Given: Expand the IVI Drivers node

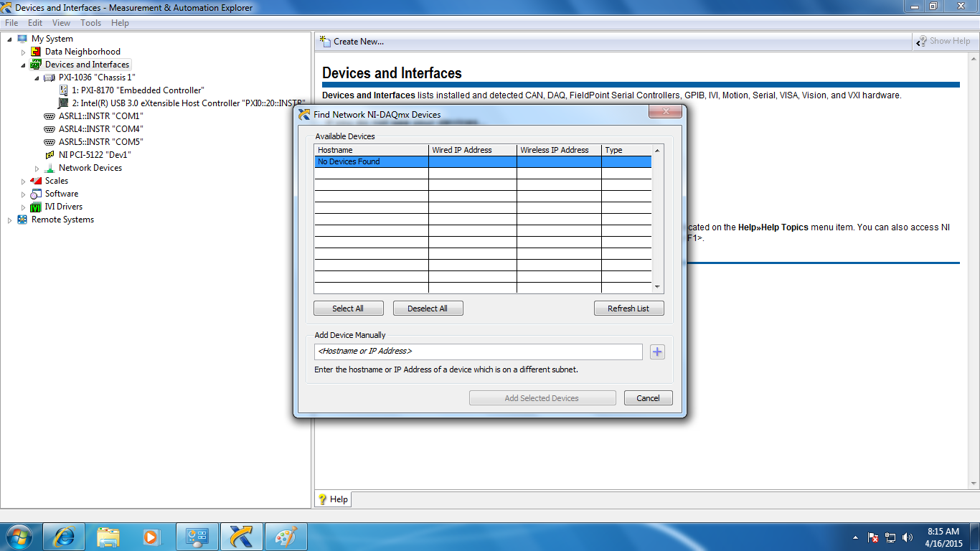Looking at the screenshot, I should click(x=23, y=207).
